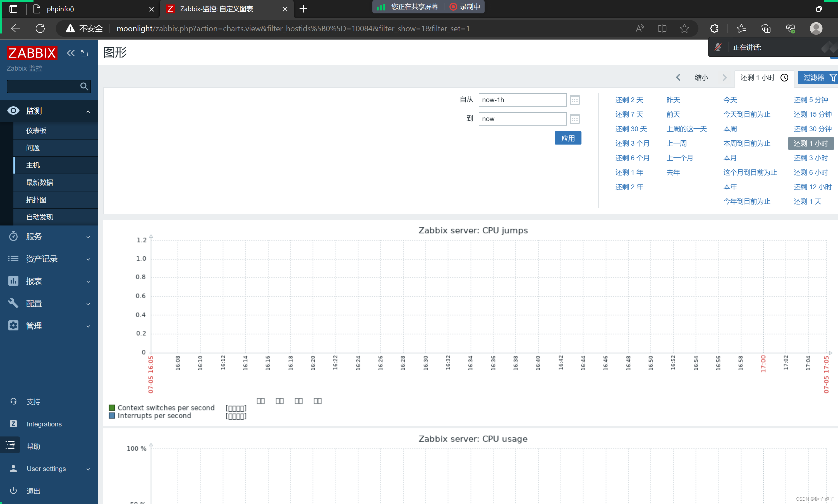This screenshot has width=838, height=504.
Task: Open 拓扑图 maps submenu item
Action: pyautogui.click(x=56, y=200)
